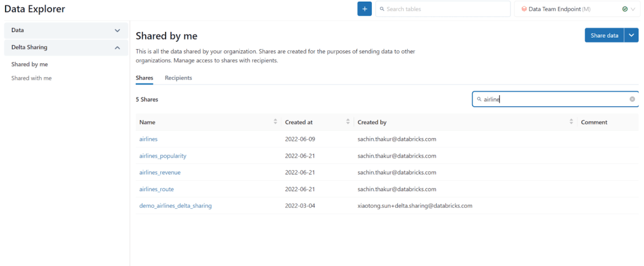Viewport: 644px width, 266px height.
Task: Select the Shares tab
Action: [144, 78]
